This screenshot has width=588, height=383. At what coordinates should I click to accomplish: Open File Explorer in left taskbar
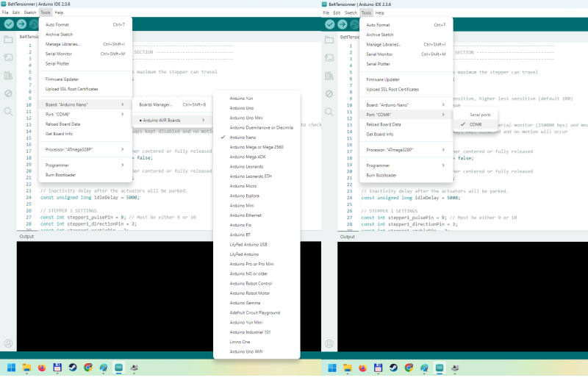[26, 368]
